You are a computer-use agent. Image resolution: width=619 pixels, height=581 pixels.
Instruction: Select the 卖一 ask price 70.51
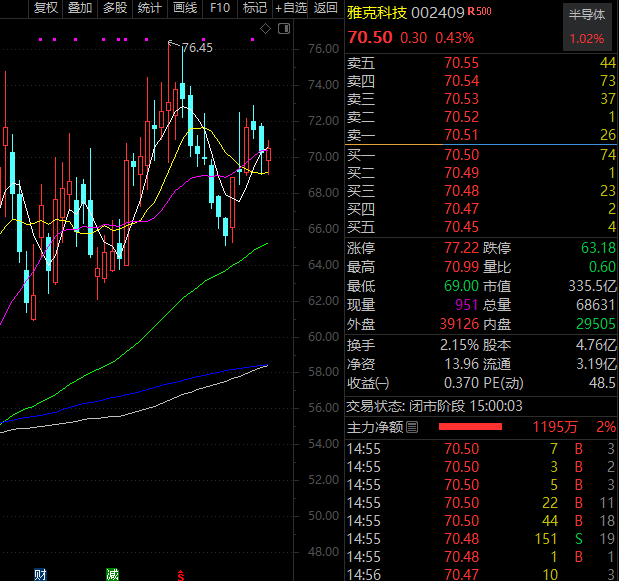(461, 135)
